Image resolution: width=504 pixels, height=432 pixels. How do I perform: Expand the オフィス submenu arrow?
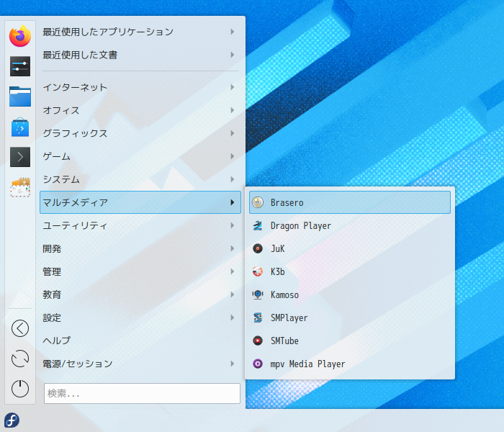point(233,110)
